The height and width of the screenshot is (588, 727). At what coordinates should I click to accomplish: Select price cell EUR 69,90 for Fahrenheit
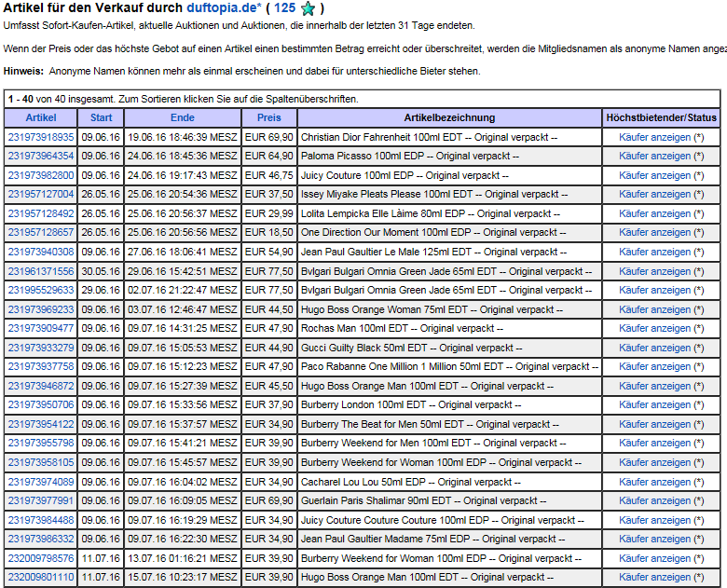(x=269, y=137)
